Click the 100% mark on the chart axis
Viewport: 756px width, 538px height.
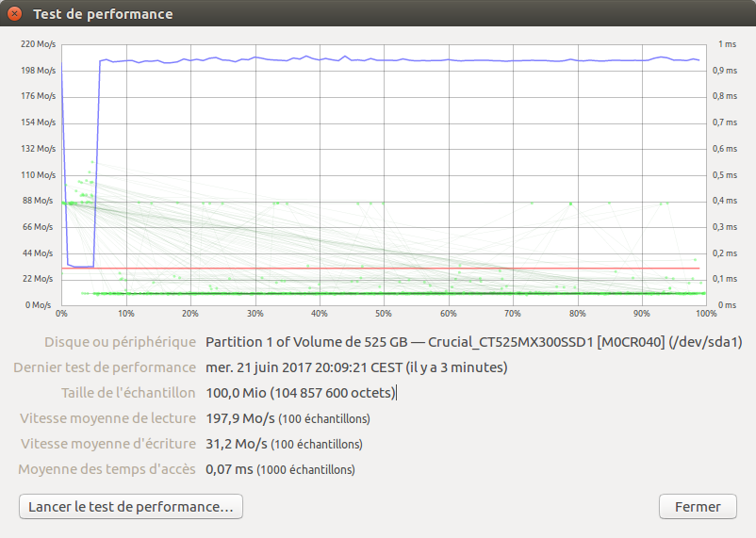(x=706, y=314)
